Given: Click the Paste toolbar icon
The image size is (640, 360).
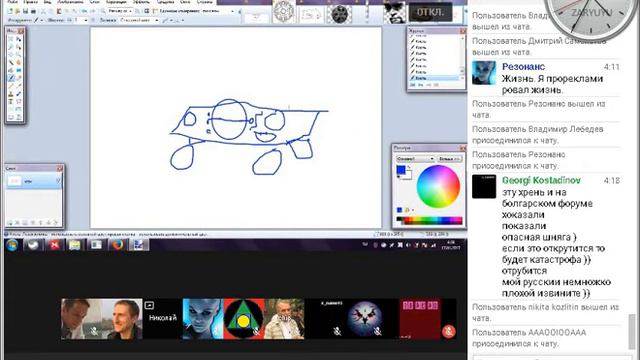Looking at the screenshot, I should coord(59,11).
